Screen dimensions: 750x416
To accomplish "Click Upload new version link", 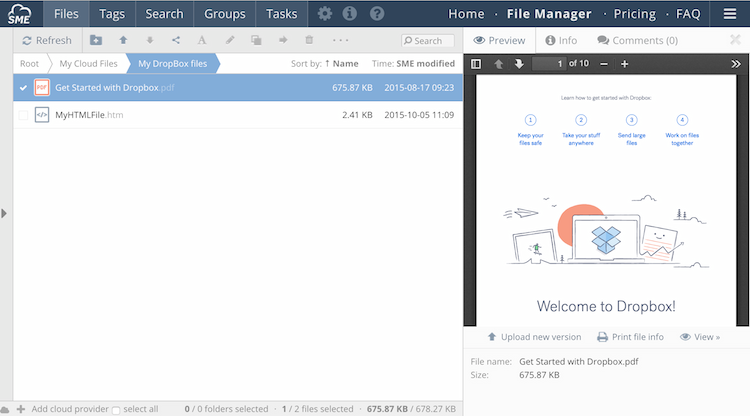I will point(533,337).
